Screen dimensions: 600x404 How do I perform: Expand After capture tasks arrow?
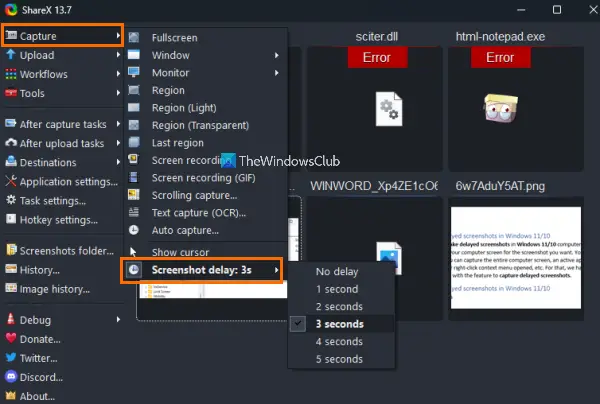118,124
